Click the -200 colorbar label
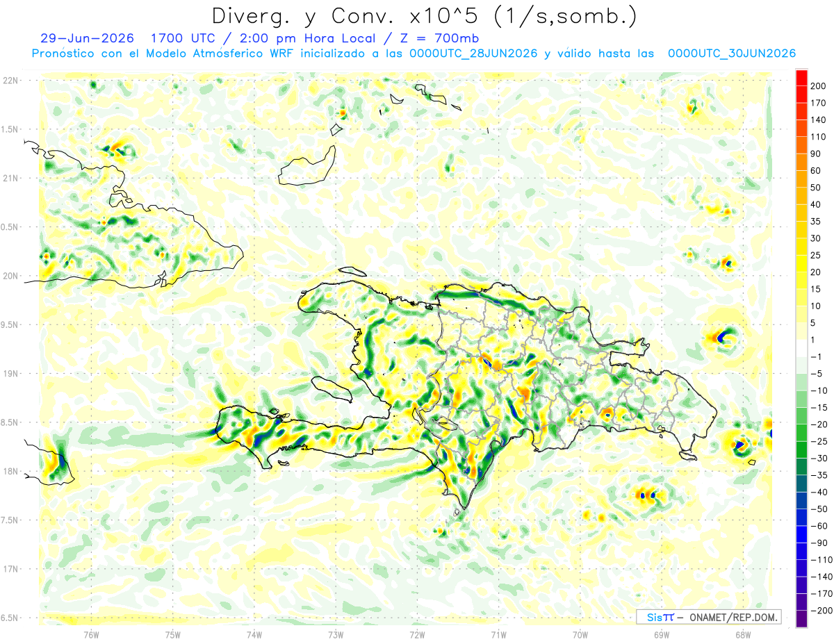The width and height of the screenshot is (834, 644). tap(821, 611)
